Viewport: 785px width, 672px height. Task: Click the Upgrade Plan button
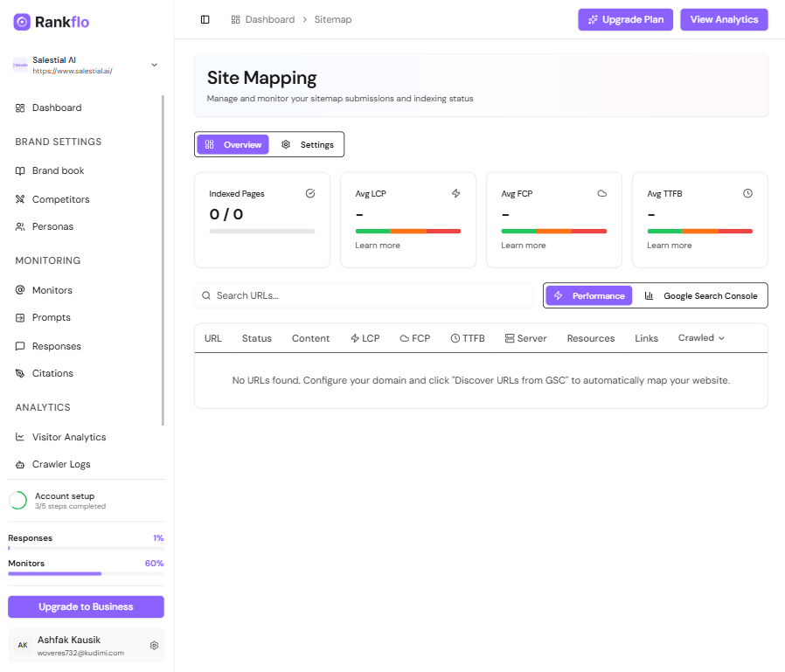coord(625,19)
